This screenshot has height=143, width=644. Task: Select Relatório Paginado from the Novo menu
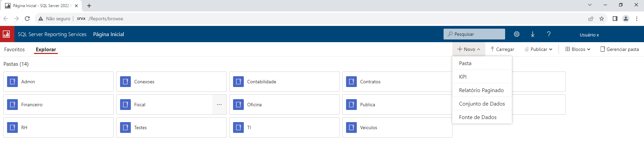click(x=482, y=90)
